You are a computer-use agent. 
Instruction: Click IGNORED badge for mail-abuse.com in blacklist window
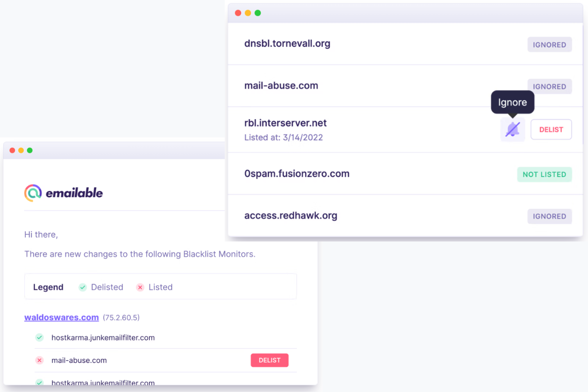coord(549,87)
